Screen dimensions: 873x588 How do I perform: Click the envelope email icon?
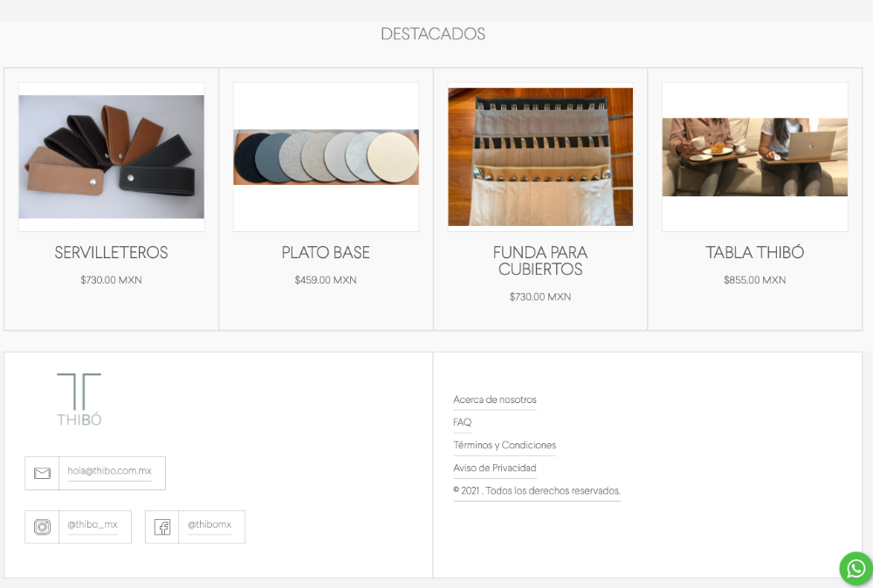coord(42,473)
